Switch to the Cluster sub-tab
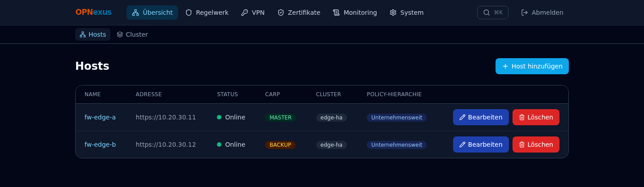 click(132, 34)
